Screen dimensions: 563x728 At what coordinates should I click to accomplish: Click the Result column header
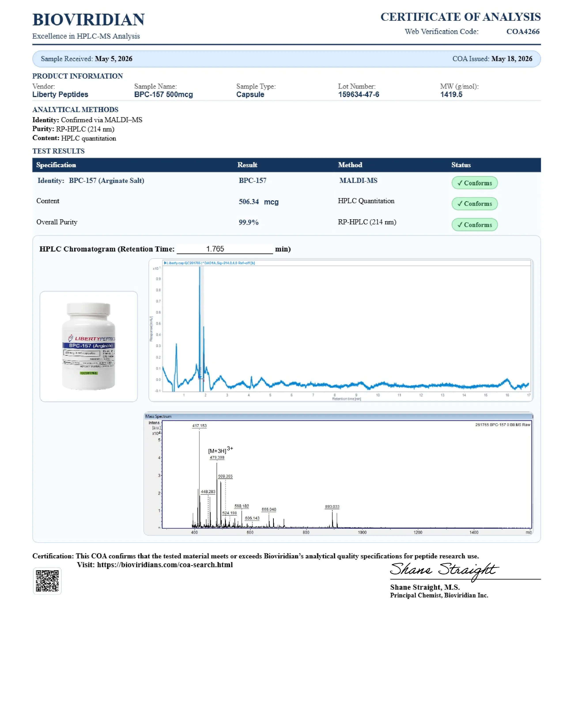point(247,165)
